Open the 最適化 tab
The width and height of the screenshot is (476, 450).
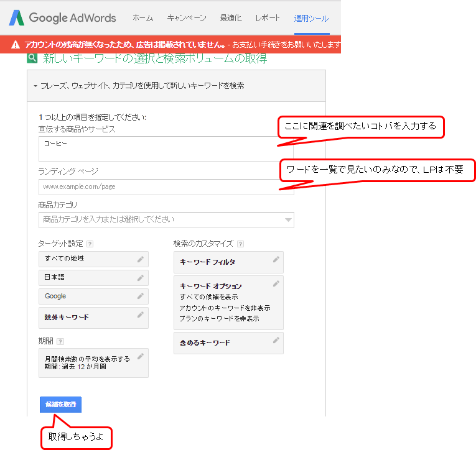point(231,18)
